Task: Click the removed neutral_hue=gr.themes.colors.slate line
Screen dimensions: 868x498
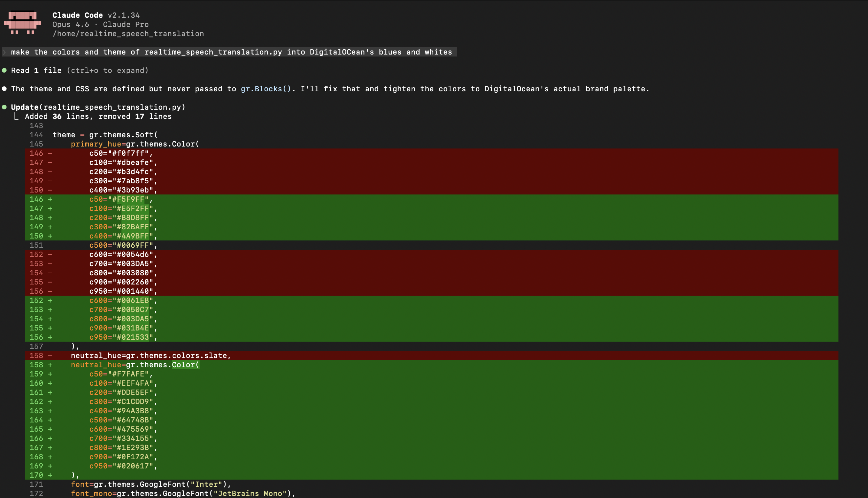Action: 151,356
